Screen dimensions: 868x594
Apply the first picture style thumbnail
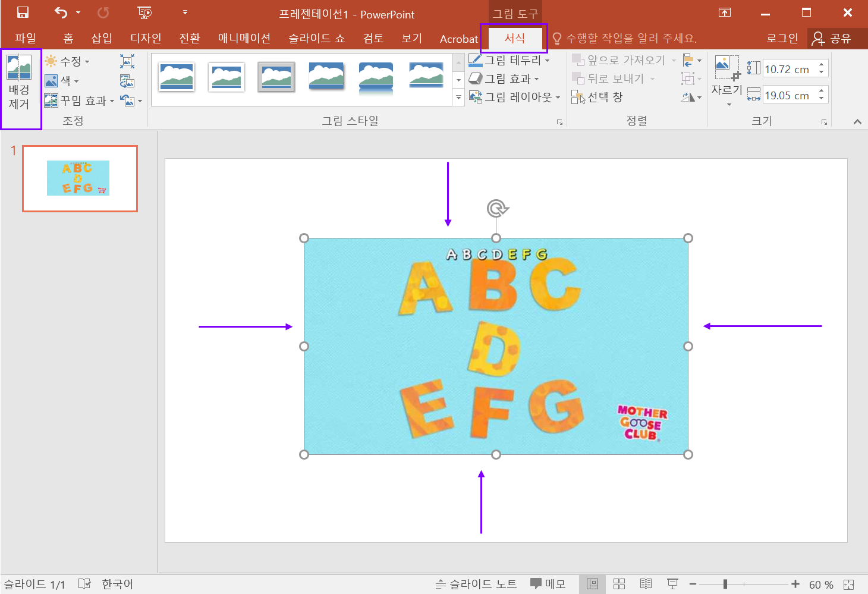[177, 77]
